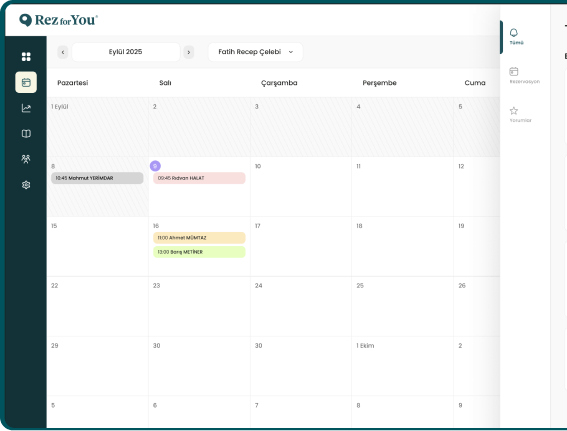Image resolution: width=567 pixels, height=431 pixels.
Task: Click the Eylül 2025 month field
Action: (x=126, y=52)
